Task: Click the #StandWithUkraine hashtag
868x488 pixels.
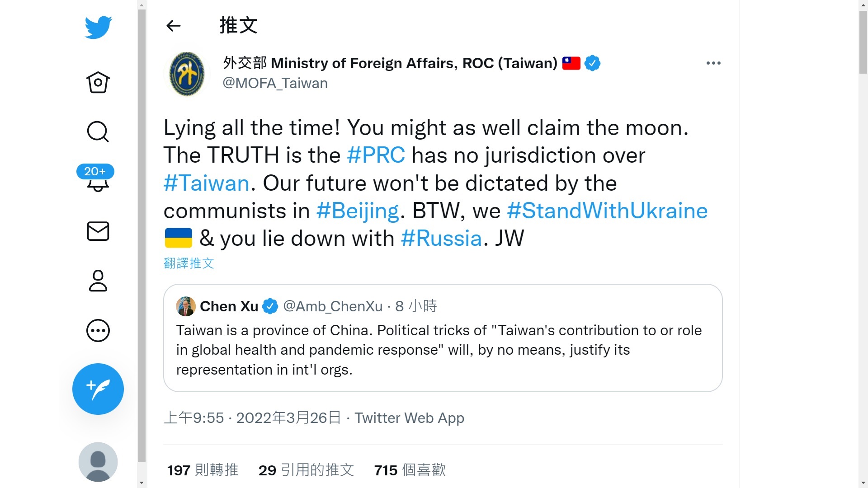Action: pyautogui.click(x=607, y=211)
